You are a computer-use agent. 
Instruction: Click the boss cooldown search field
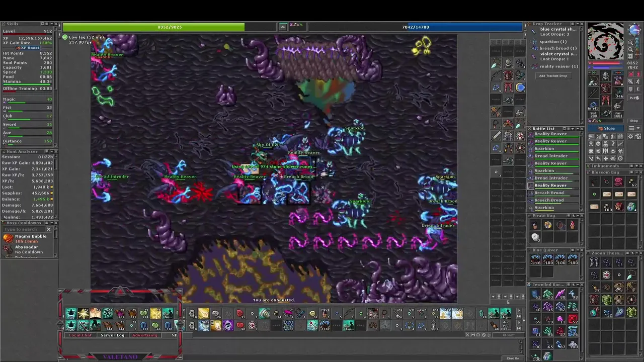pos(24,229)
